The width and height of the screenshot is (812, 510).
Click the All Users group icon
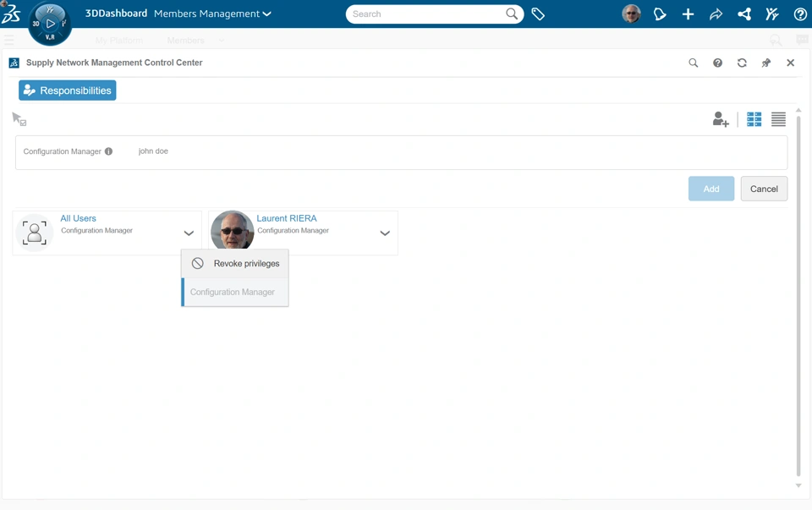click(34, 233)
